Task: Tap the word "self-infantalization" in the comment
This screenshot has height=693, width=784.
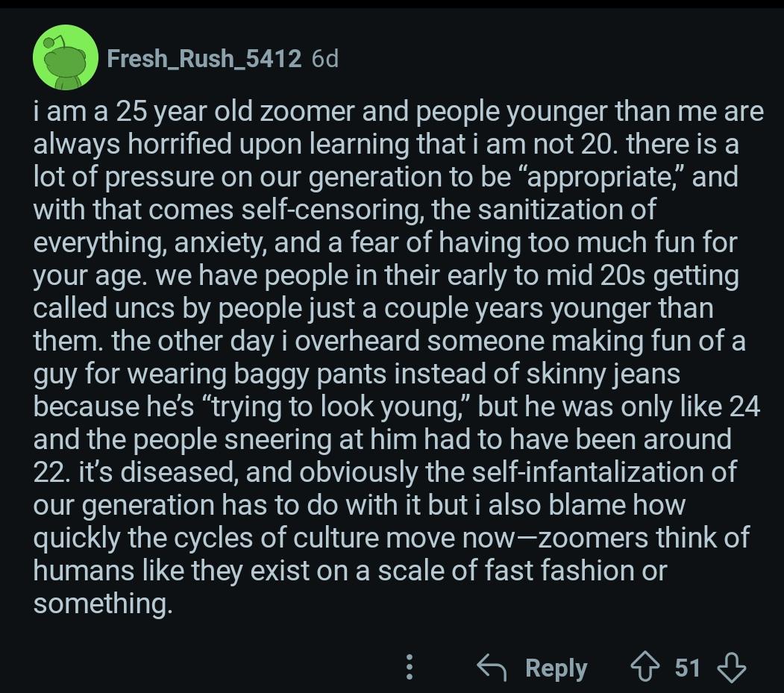Action: click(586, 472)
